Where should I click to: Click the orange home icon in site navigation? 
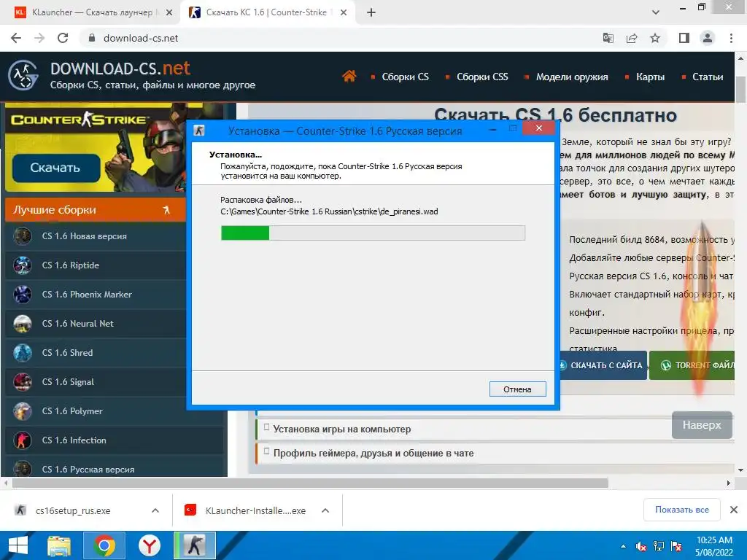pos(349,76)
